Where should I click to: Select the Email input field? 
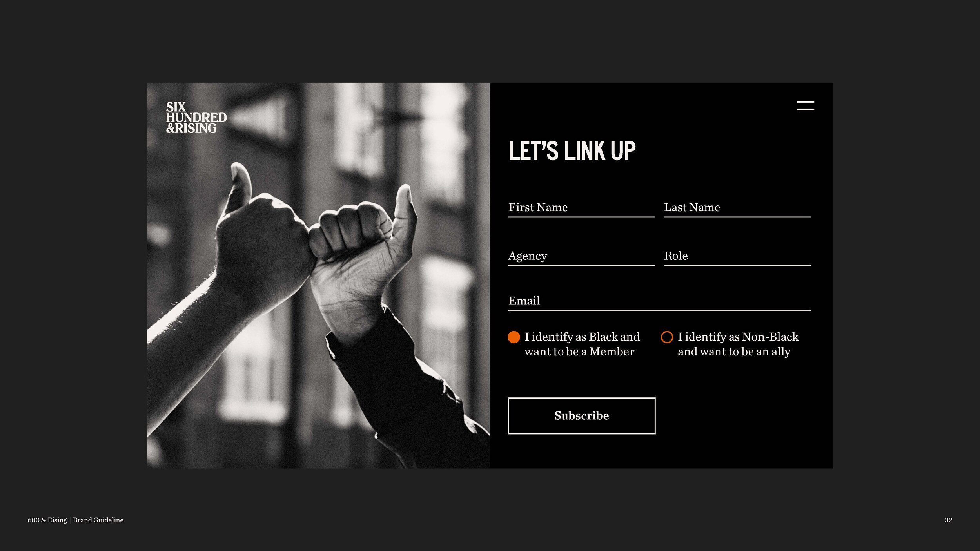659,301
